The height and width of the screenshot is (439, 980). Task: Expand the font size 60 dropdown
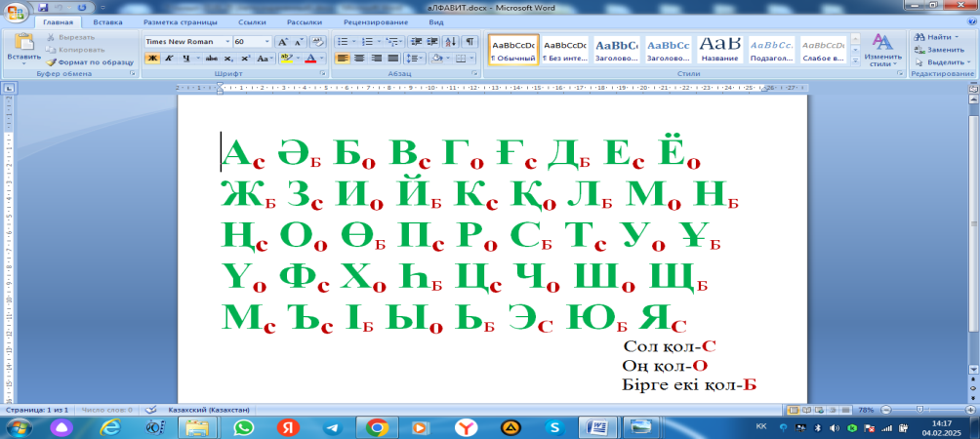coord(266,42)
